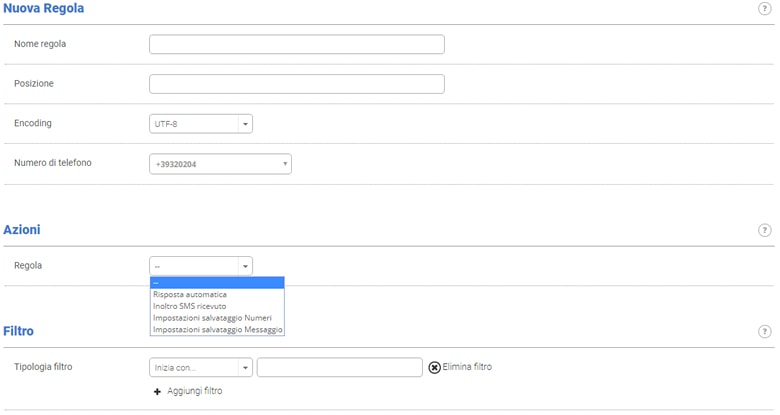
Task: Click the Encoding label
Action: coord(33,123)
